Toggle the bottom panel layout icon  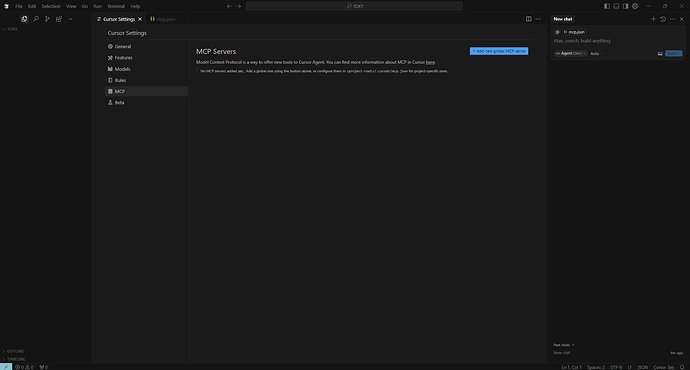point(616,6)
